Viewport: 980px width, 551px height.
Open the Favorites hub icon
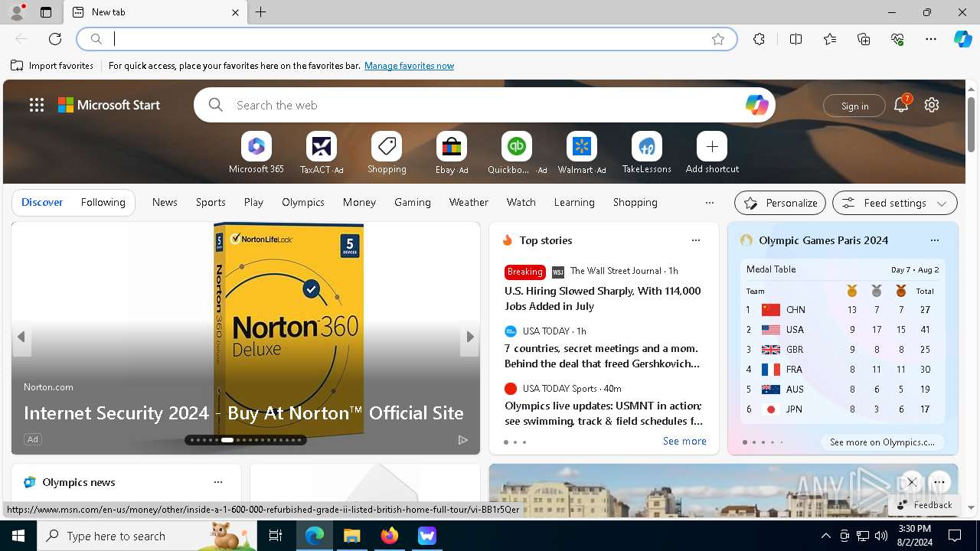coord(830,39)
